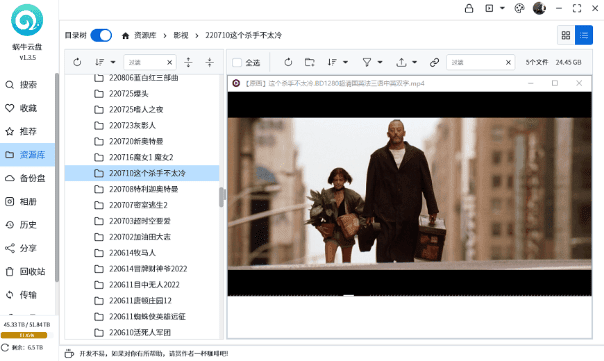This screenshot has height=361, width=604.
Task: Select folder 220702加油田大吉
Action: pyautogui.click(x=142, y=237)
